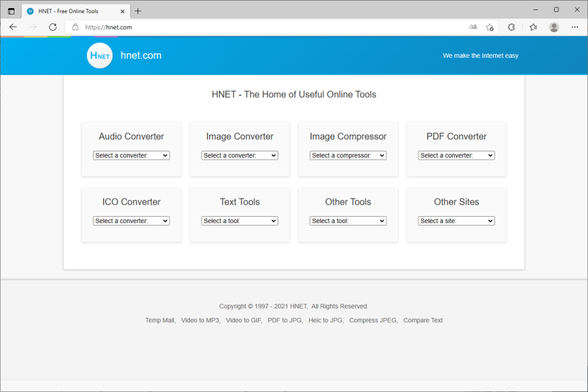Click the Audio Converter heading
Screen dimensions: 588x392
tap(131, 136)
